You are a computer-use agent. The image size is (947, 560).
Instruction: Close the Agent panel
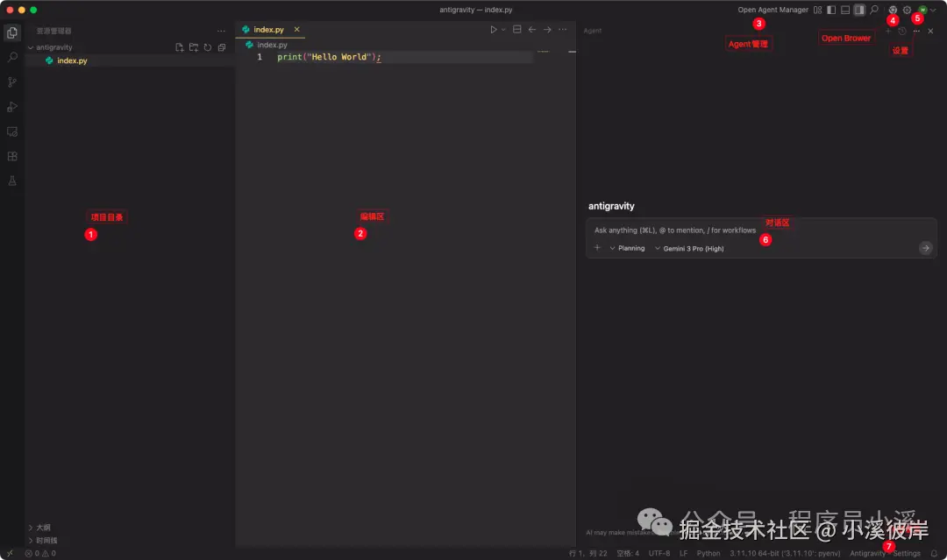[x=930, y=31]
